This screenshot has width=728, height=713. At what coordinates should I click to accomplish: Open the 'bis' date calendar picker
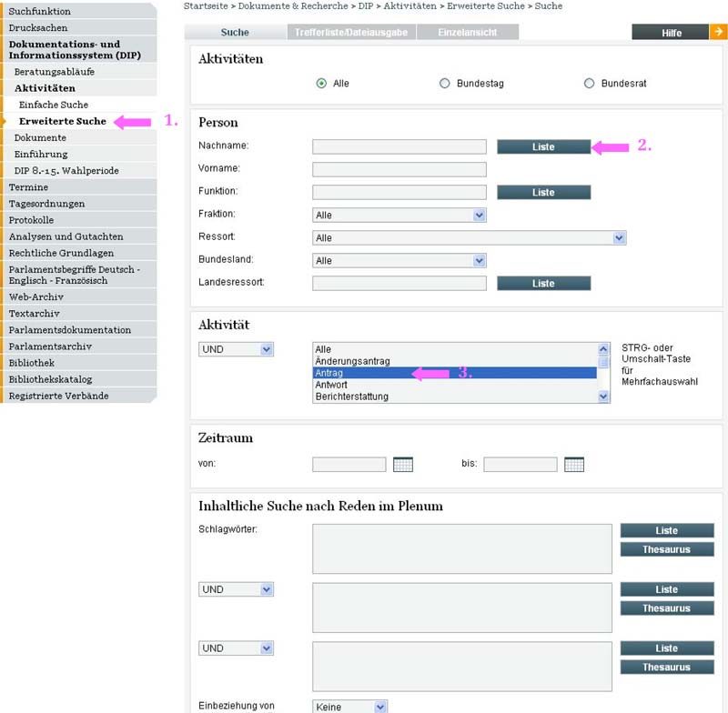pos(573,465)
